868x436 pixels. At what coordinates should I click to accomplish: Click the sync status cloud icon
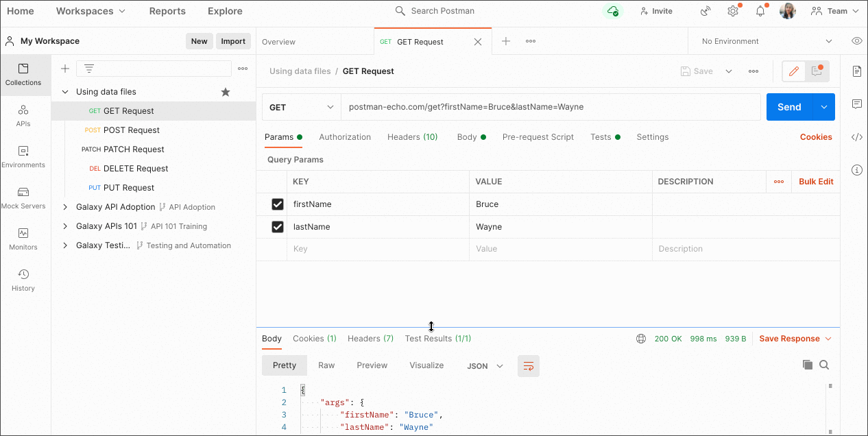pos(613,11)
